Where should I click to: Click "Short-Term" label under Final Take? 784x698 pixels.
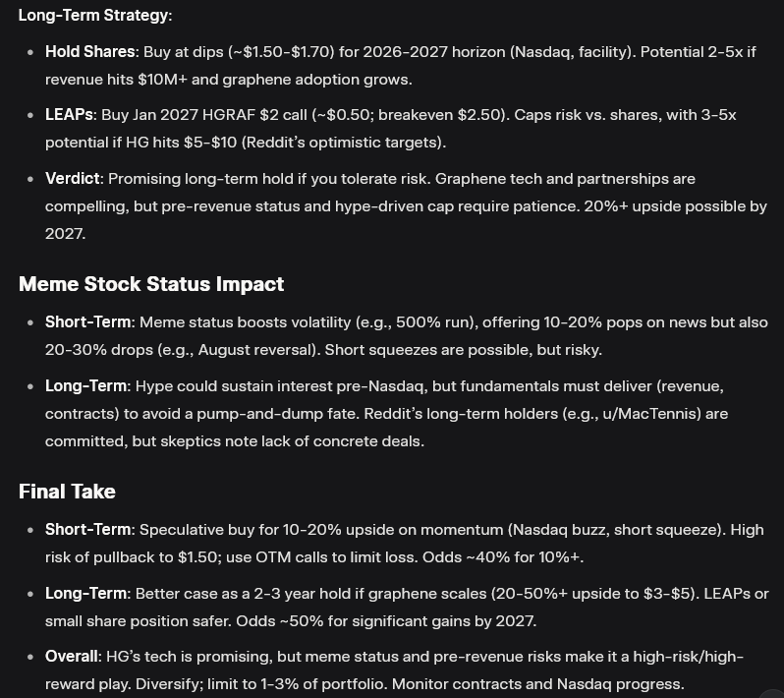coord(85,530)
